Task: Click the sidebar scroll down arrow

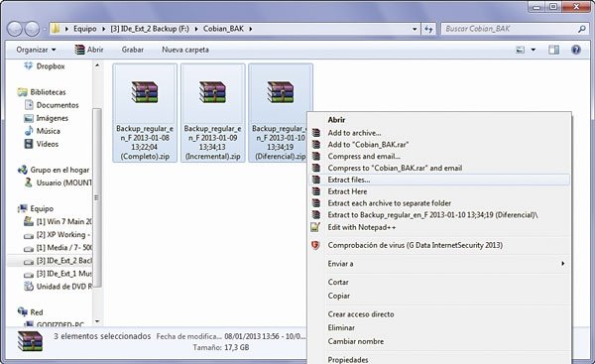Action: [x=97, y=321]
